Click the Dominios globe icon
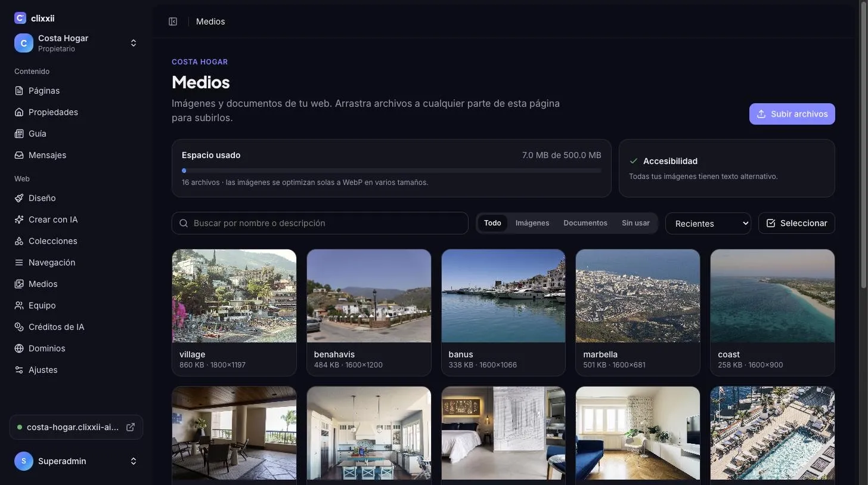 (x=19, y=348)
